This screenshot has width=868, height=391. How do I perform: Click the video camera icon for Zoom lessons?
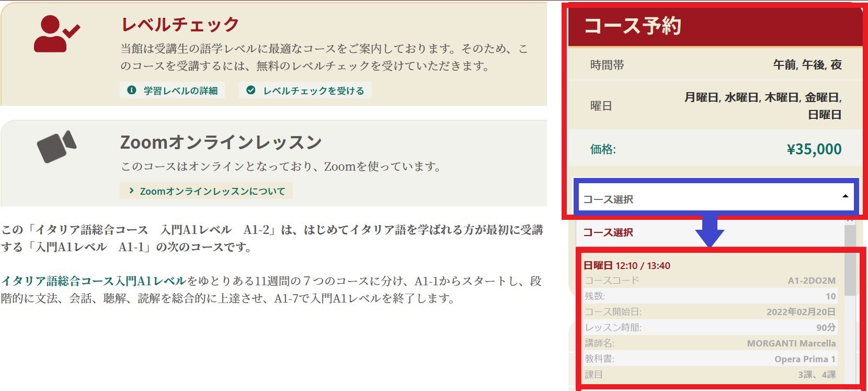(56, 146)
